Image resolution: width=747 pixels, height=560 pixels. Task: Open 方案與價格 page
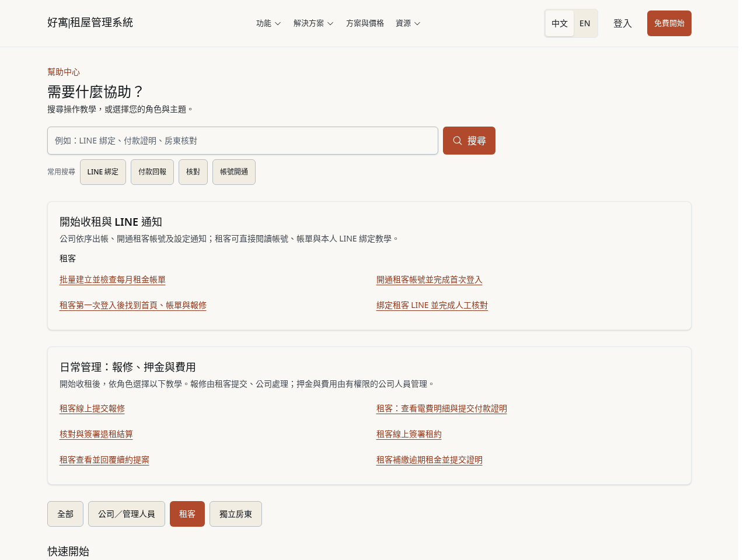pyautogui.click(x=365, y=23)
